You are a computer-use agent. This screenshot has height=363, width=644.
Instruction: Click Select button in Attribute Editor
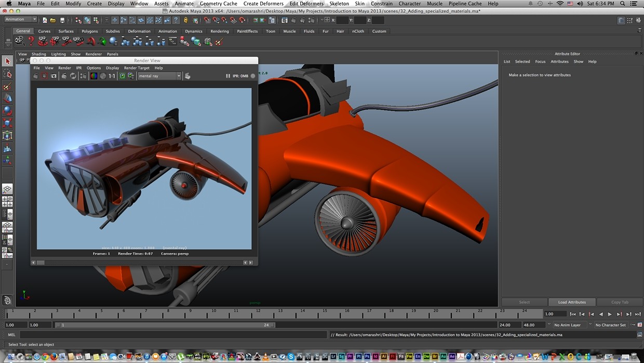click(x=525, y=302)
